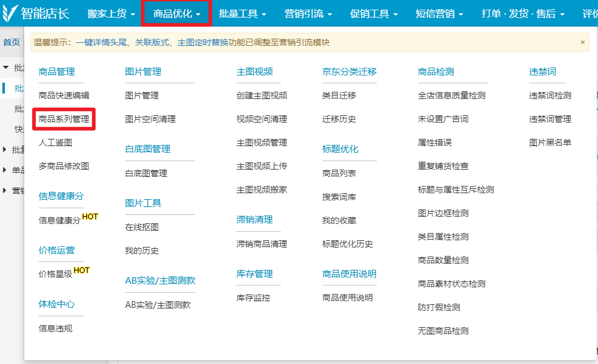Select 短信营销 in the navigation bar
Screen dimensions: 598x364
pyautogui.click(x=439, y=13)
